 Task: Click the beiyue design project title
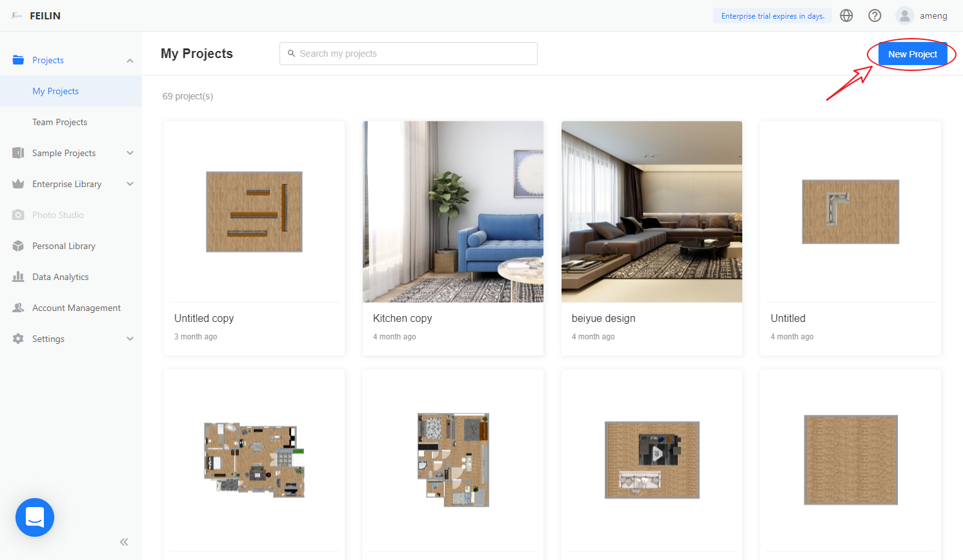603,318
